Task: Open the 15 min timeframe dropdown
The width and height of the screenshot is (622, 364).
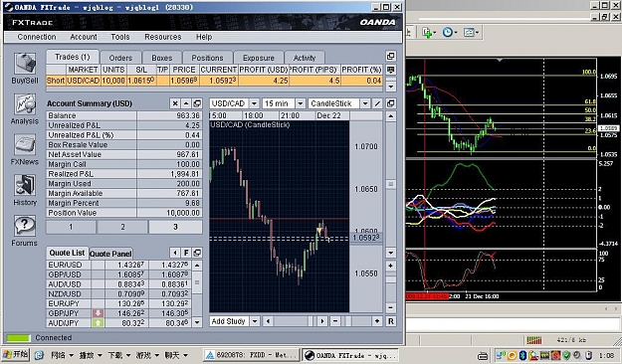Action: (301, 103)
